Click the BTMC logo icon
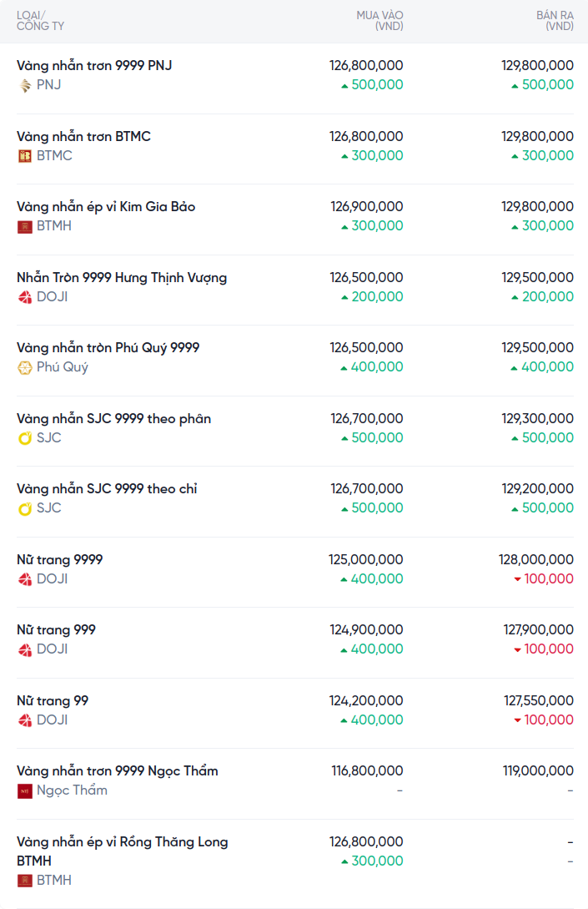 tap(25, 156)
